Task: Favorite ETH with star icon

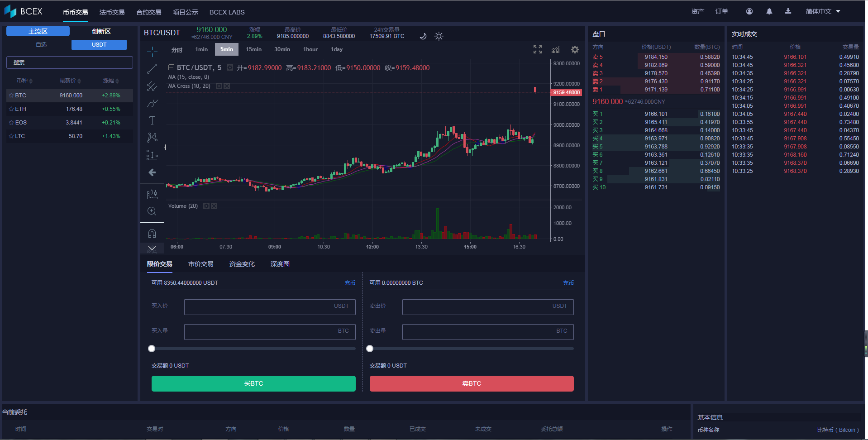Action: 11,109
